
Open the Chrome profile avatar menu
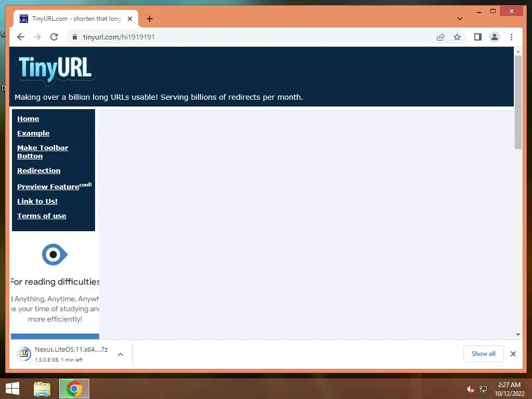(x=495, y=37)
